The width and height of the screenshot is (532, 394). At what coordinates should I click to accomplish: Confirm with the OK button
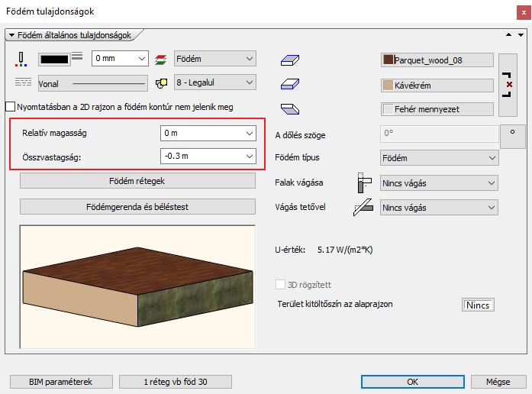(413, 382)
